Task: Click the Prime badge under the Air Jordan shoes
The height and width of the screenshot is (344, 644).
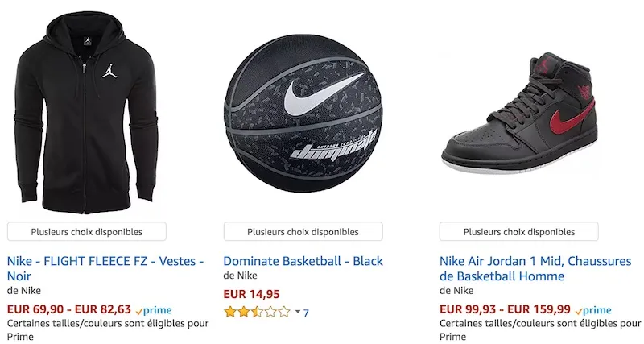Action: tap(593, 310)
